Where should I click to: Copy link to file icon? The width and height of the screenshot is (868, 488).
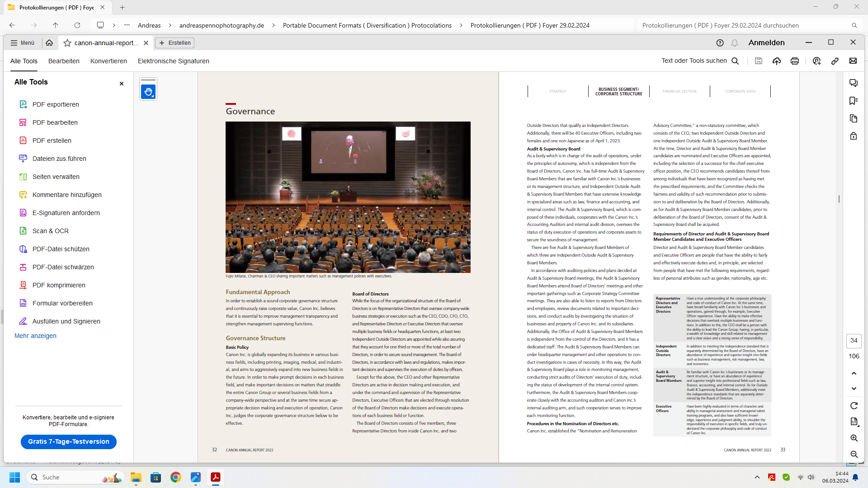(x=835, y=61)
